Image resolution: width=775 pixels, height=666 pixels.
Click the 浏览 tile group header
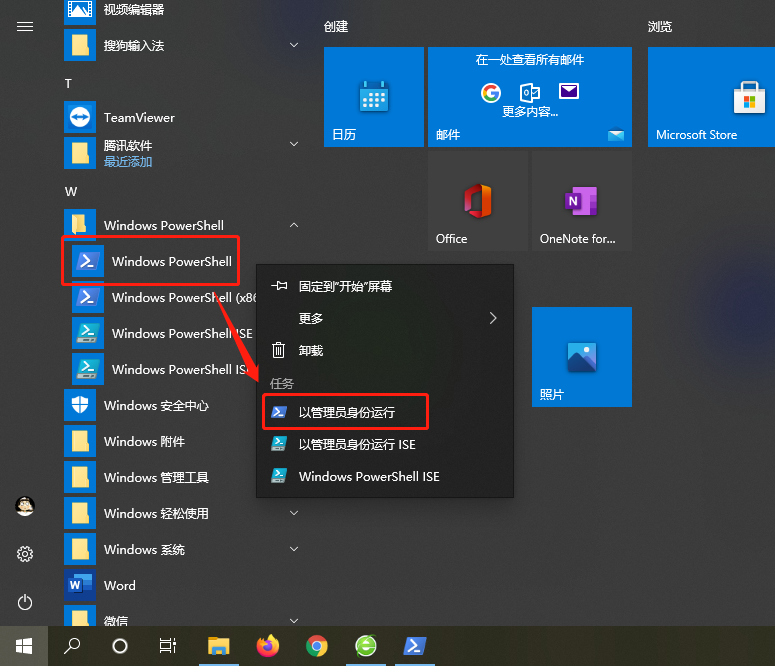[x=660, y=26]
